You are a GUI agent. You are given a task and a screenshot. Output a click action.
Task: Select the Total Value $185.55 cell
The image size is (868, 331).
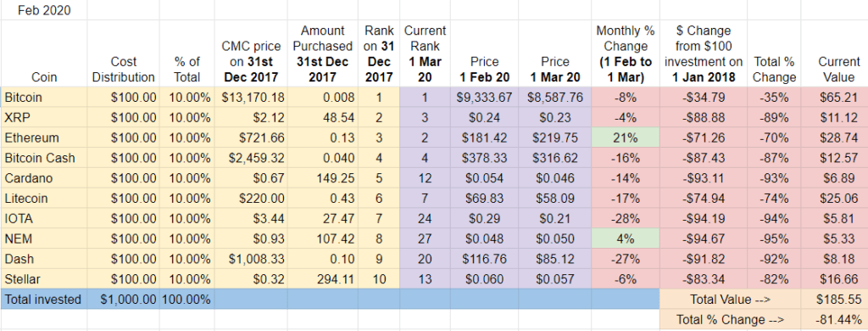(x=834, y=300)
